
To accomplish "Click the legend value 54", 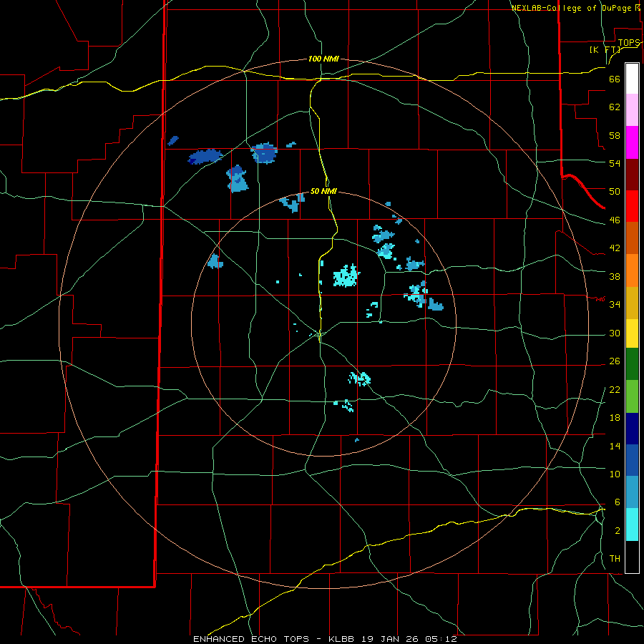I will [x=615, y=163].
